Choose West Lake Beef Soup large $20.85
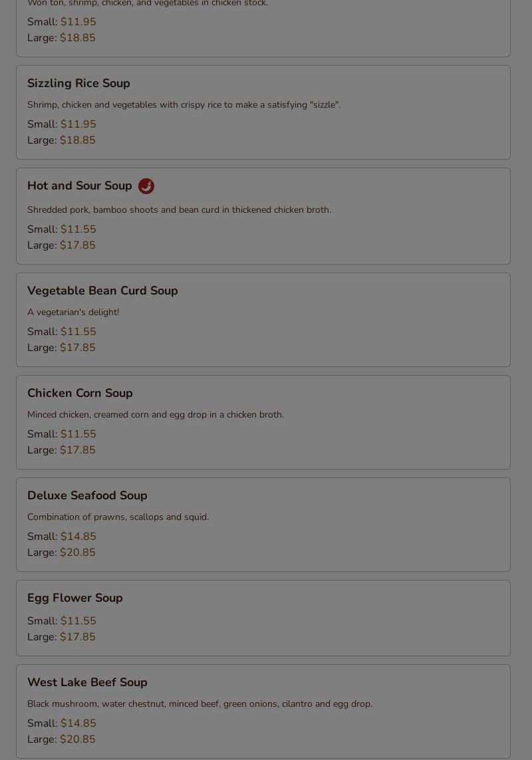 tap(78, 739)
